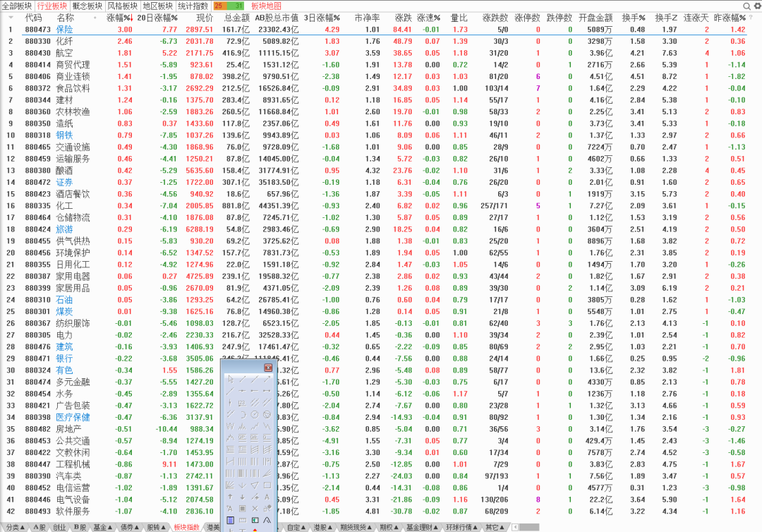Open the 板块地图 link
The image size is (762, 532).
coord(266,6)
